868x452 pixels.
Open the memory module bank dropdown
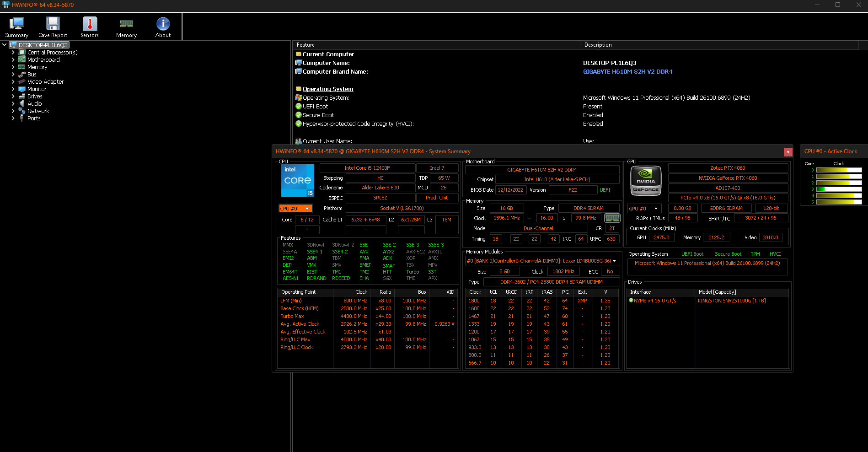[x=614, y=261]
